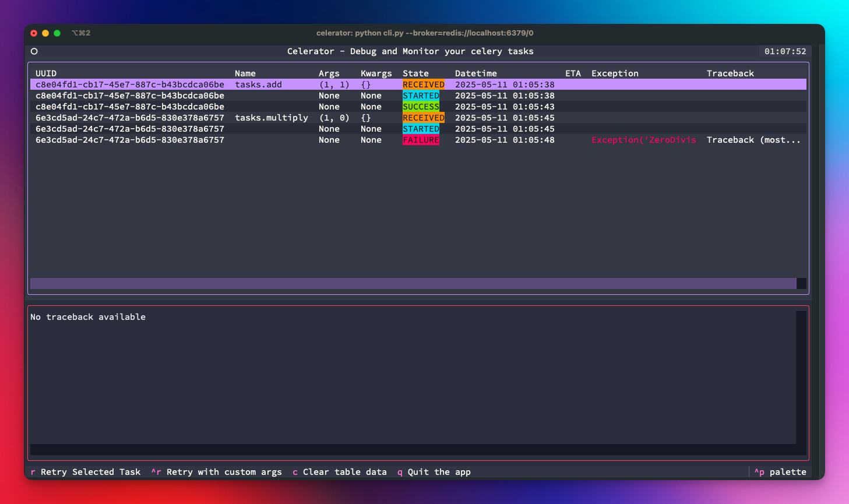Minimize the terminal with yellow button
This screenshot has width=849, height=504.
tap(45, 33)
